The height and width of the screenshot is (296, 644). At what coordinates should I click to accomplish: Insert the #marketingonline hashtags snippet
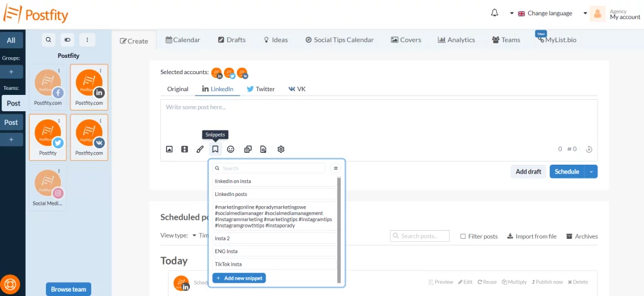[x=274, y=216]
